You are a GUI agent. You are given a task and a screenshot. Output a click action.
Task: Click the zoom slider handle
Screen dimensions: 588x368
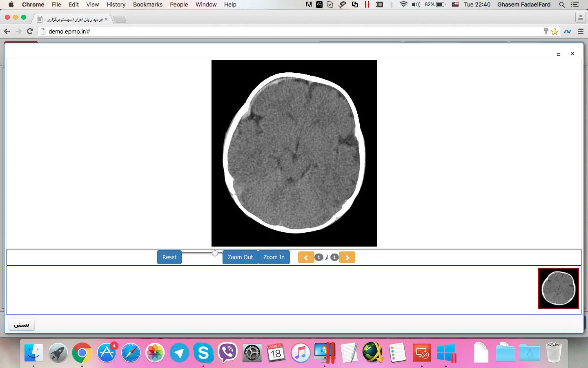click(215, 254)
